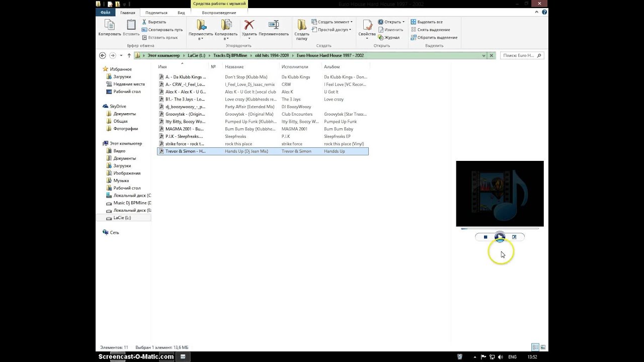Screen dimensions: 644x362
Task: Click Скопировать путь (Copy path)
Action: click(x=162, y=30)
